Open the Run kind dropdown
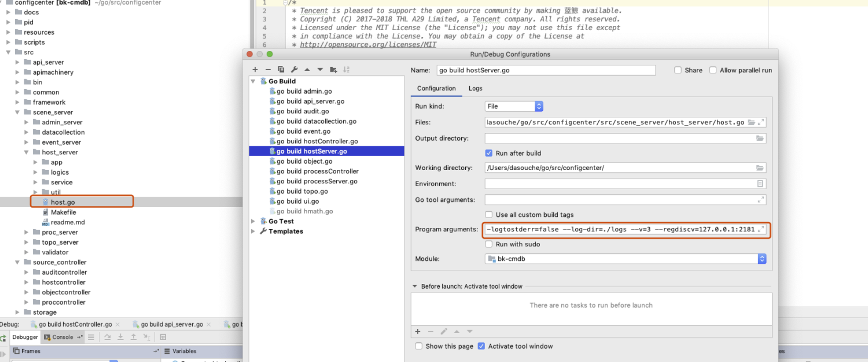868x362 pixels. pyautogui.click(x=514, y=106)
